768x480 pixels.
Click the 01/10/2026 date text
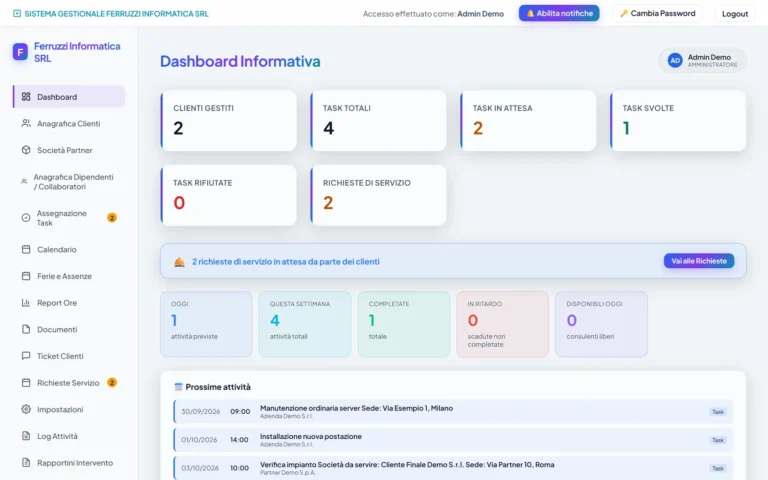pyautogui.click(x=199, y=440)
